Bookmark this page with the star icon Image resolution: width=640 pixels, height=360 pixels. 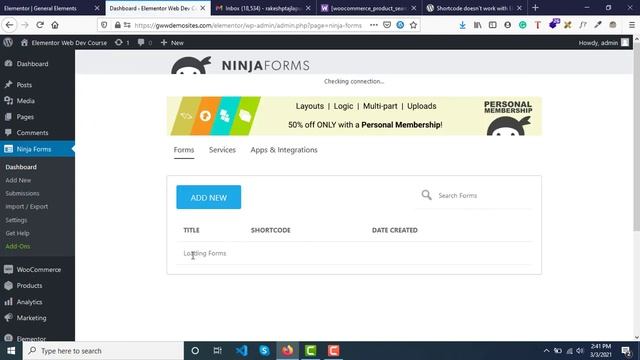(413, 25)
